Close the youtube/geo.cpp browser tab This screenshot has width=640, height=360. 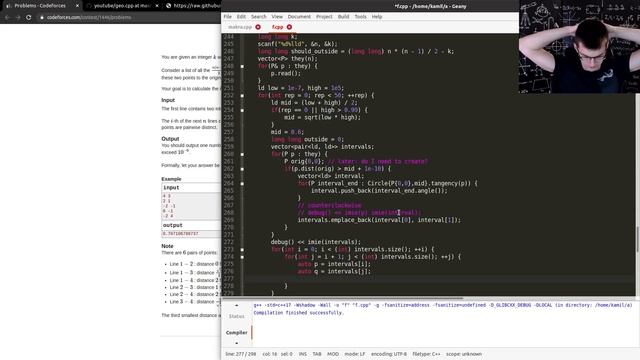[157, 6]
